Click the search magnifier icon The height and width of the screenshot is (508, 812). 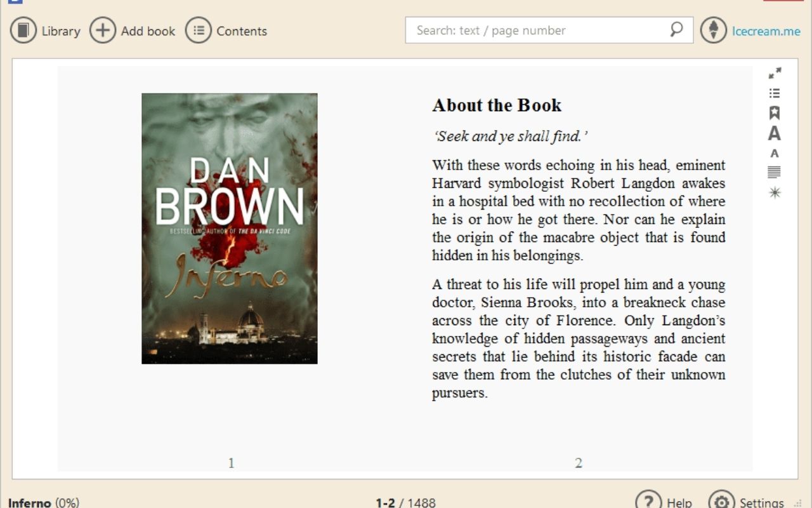tap(676, 29)
